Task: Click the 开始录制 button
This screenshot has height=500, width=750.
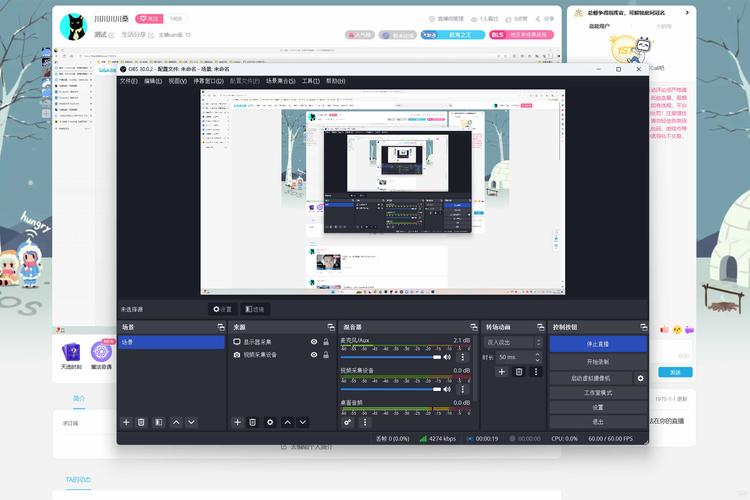Action: click(597, 361)
